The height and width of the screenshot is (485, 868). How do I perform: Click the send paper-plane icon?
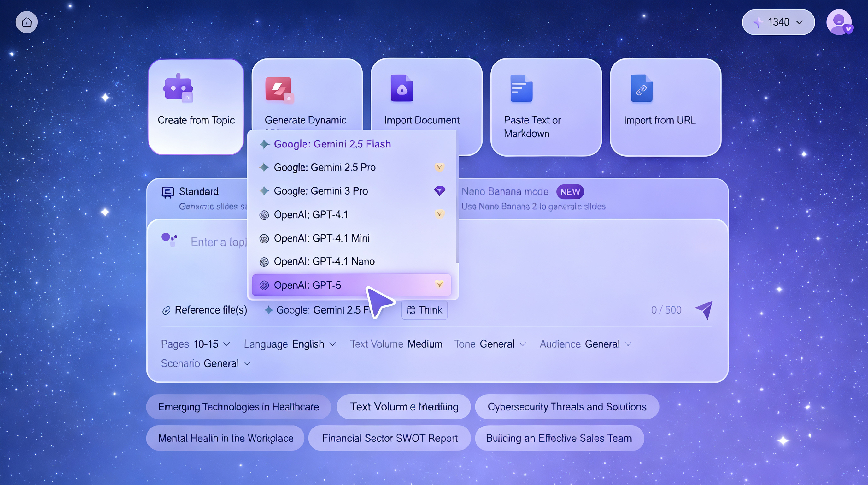tap(704, 310)
